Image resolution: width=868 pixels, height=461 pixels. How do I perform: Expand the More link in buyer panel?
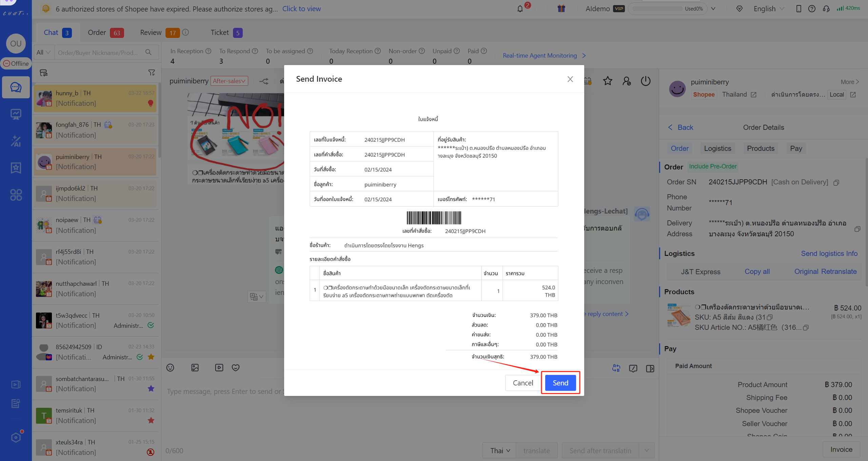coord(849,82)
